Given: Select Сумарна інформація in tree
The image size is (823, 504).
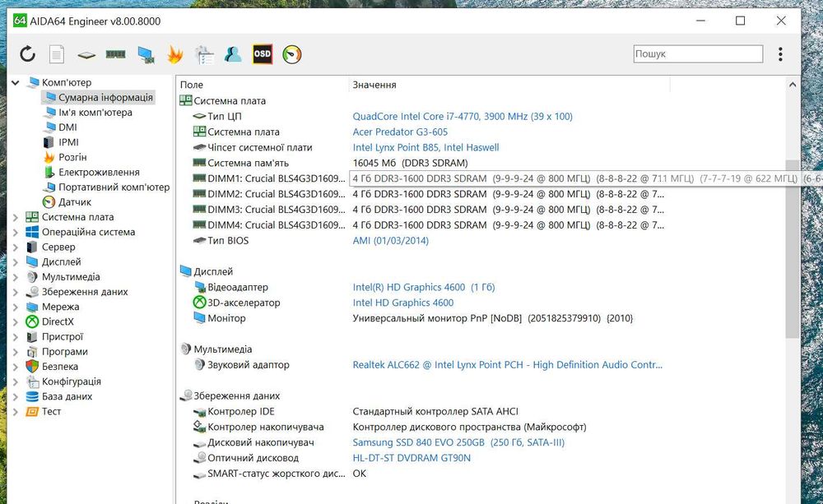Looking at the screenshot, I should [x=105, y=98].
